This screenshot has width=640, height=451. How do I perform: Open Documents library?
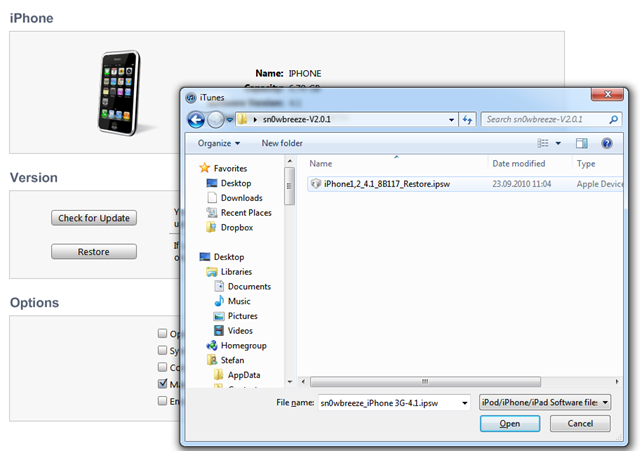click(249, 287)
